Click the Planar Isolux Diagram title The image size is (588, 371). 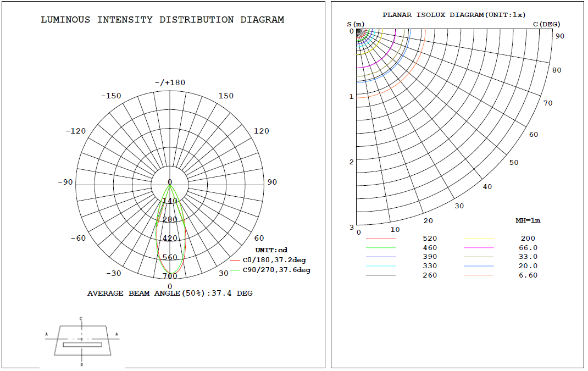click(454, 15)
